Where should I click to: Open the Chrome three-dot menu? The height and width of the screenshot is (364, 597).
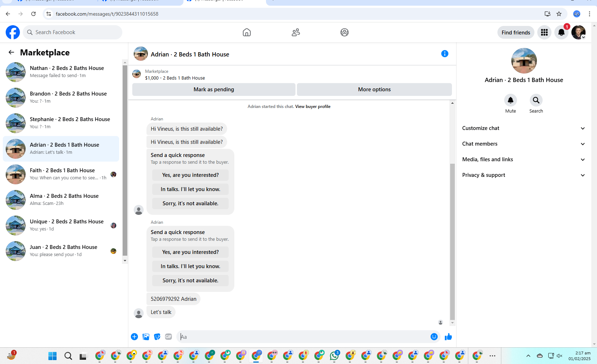pos(590,14)
